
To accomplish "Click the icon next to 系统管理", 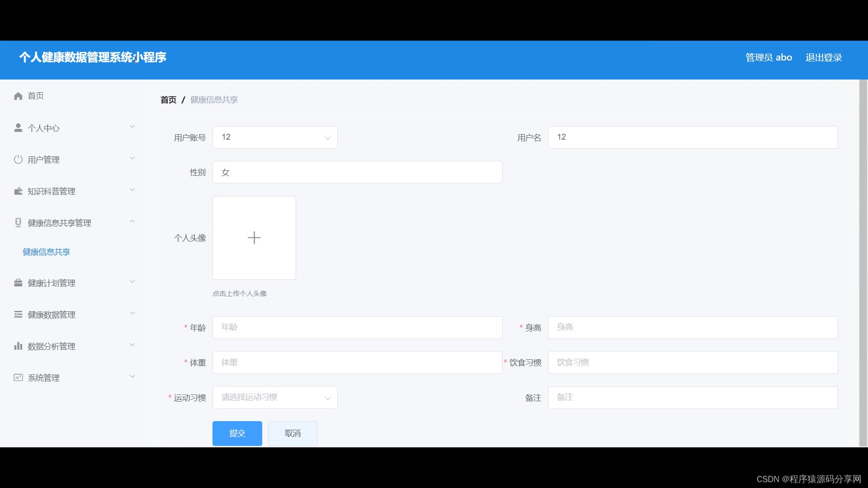I will (18, 378).
